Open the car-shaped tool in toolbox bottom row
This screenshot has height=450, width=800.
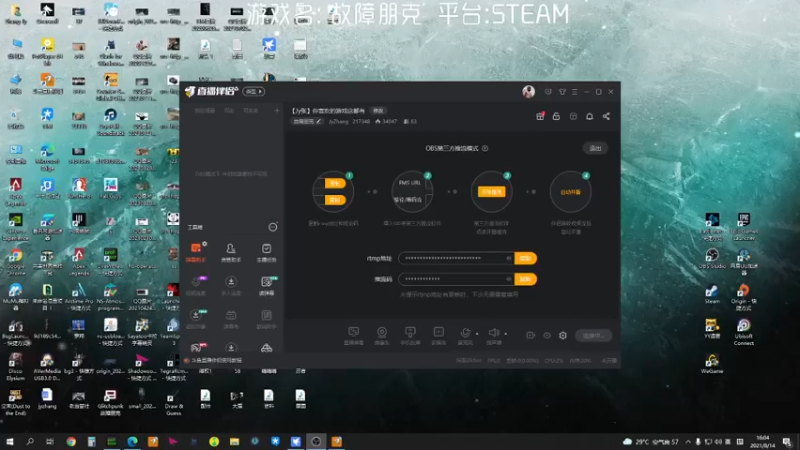tap(266, 348)
